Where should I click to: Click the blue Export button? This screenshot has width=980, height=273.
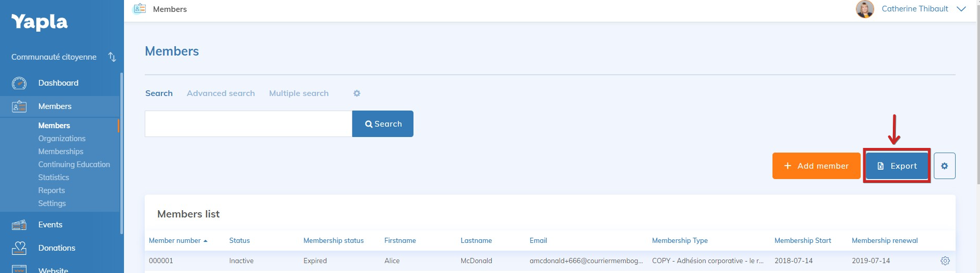pos(896,166)
